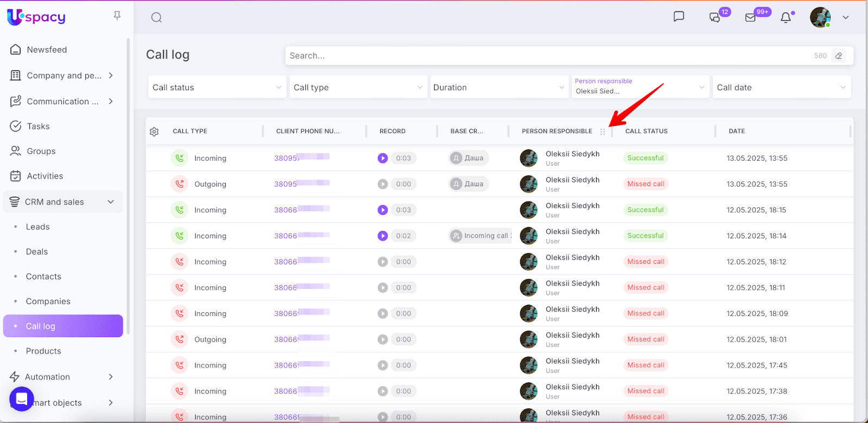Open Newsfeed from the sidebar
868x423 pixels.
(47, 49)
